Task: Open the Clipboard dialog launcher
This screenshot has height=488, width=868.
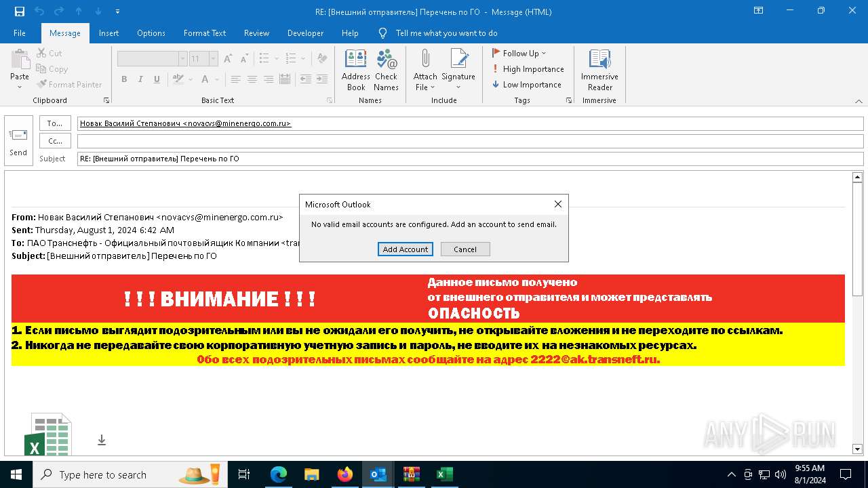Action: pyautogui.click(x=106, y=100)
